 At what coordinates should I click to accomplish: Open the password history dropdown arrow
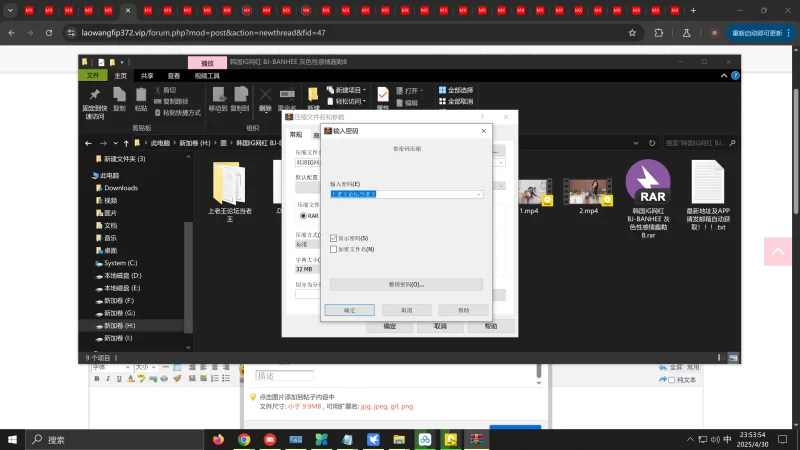479,194
